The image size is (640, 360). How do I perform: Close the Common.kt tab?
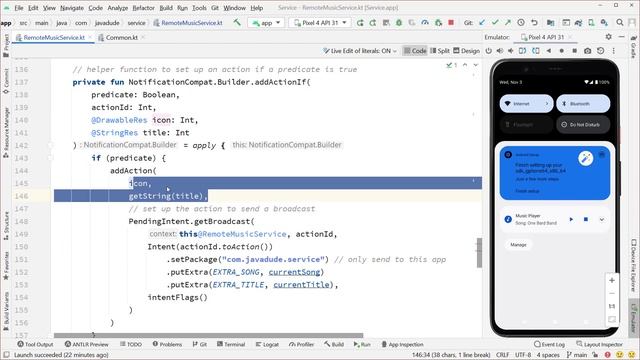(143, 38)
